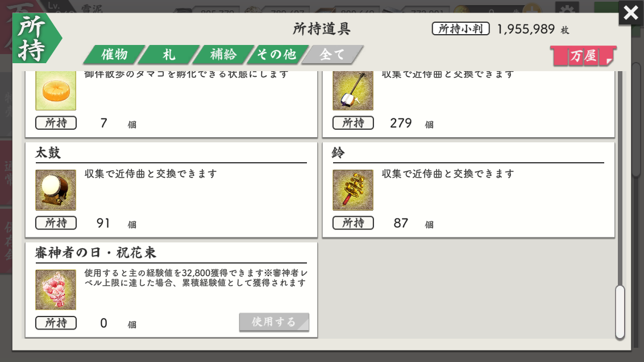Click the 所持 label under 太鼓
The height and width of the screenshot is (362, 644).
(56, 223)
